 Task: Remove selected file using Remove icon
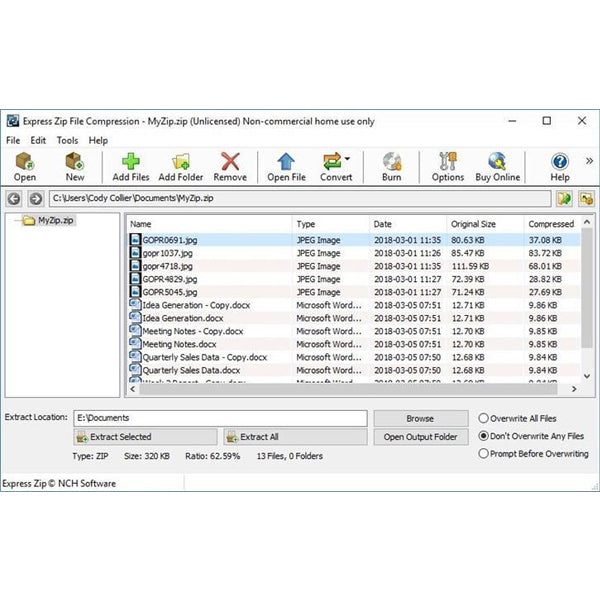tap(230, 166)
